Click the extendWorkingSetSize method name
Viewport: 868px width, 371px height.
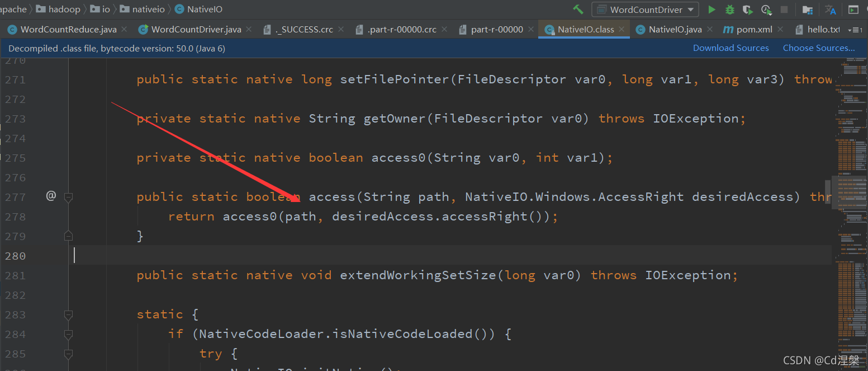pos(418,275)
